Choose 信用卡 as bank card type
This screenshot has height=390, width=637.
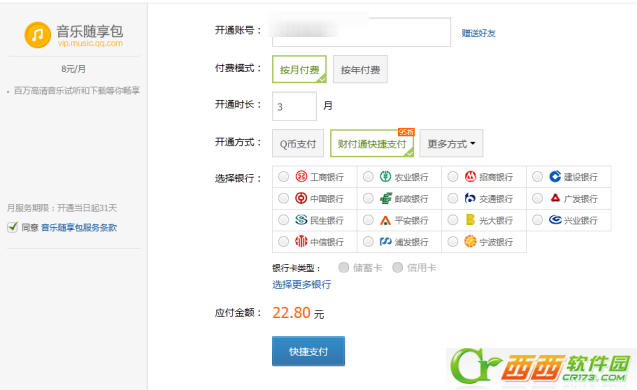(397, 267)
